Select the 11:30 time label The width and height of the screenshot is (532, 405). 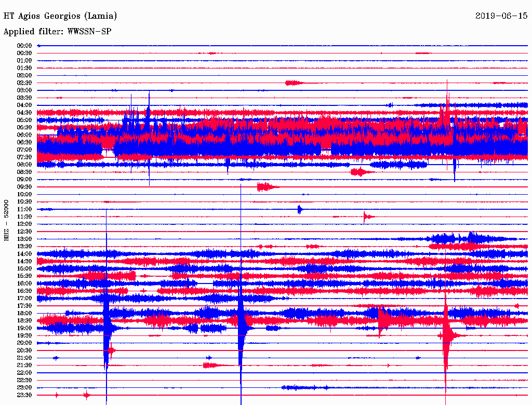[x=24, y=217]
